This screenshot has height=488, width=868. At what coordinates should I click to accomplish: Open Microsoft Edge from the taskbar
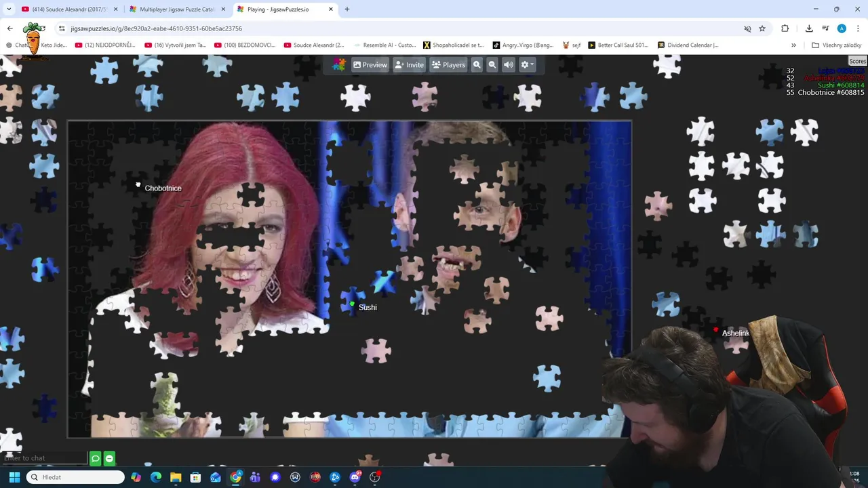pyautogui.click(x=156, y=477)
